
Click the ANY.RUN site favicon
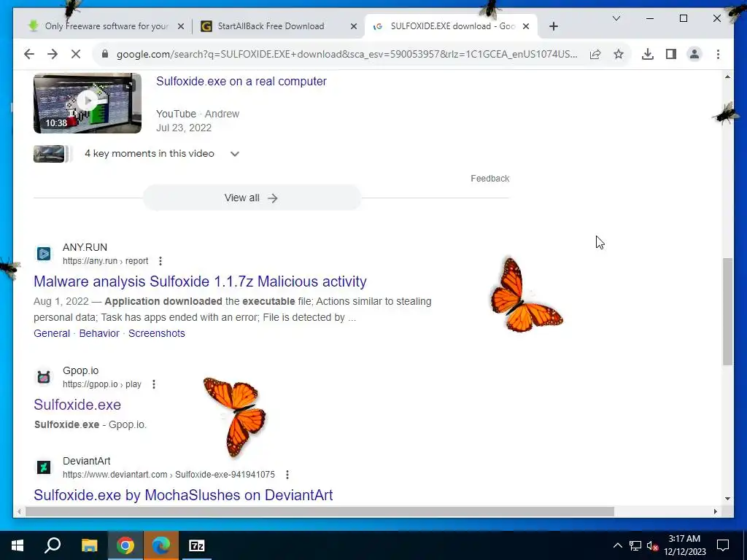coord(43,254)
